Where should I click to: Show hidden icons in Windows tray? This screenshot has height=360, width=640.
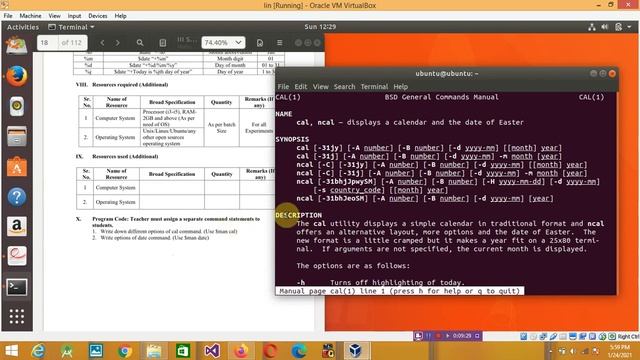(551, 351)
